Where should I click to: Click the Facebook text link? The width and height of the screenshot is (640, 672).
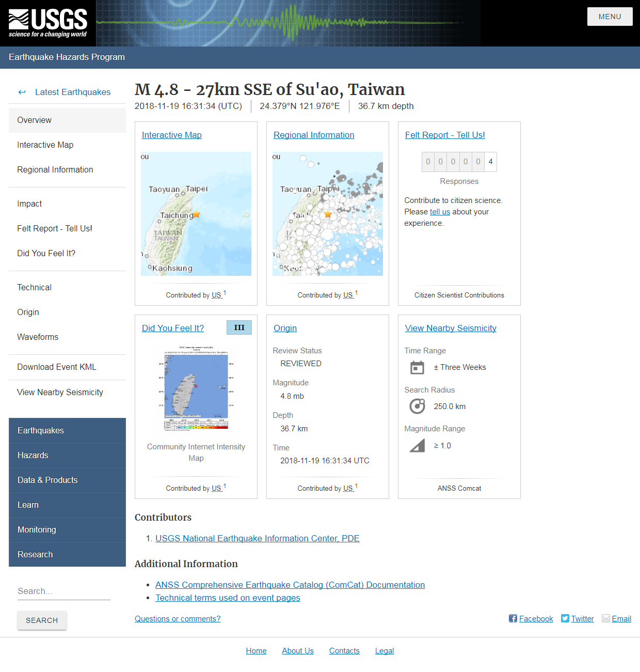click(x=536, y=619)
